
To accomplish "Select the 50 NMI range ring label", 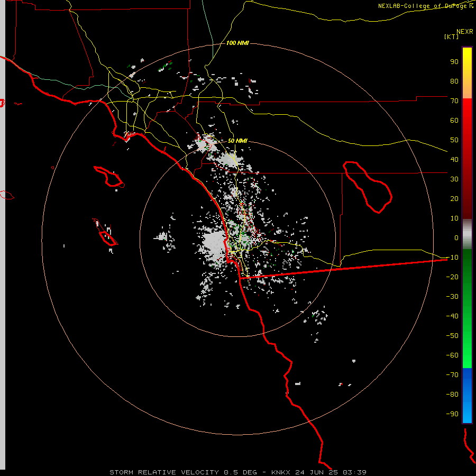I will (237, 141).
